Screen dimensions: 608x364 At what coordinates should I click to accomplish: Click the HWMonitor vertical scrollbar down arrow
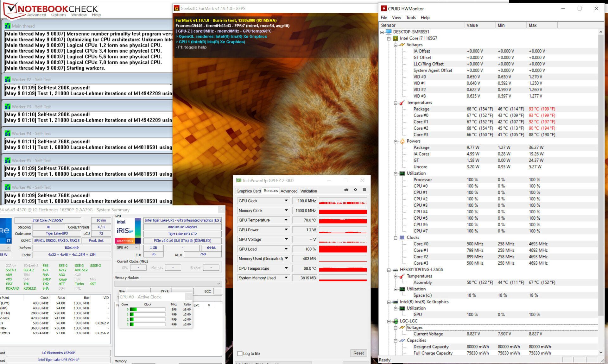[601, 352]
